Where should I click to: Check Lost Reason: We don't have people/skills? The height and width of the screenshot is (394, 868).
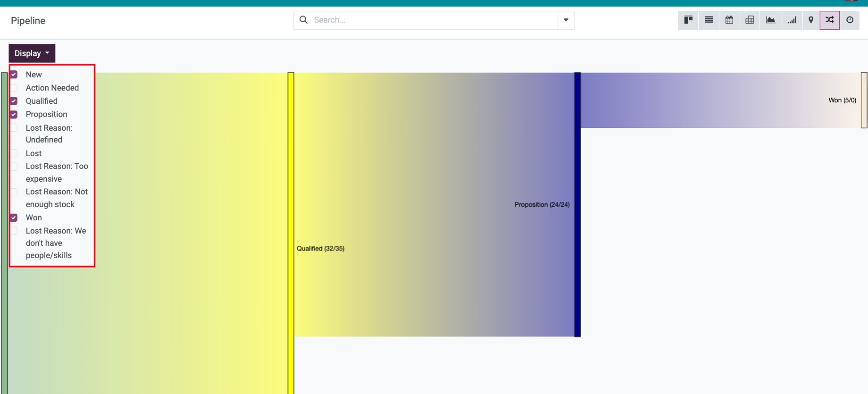pos(14,231)
